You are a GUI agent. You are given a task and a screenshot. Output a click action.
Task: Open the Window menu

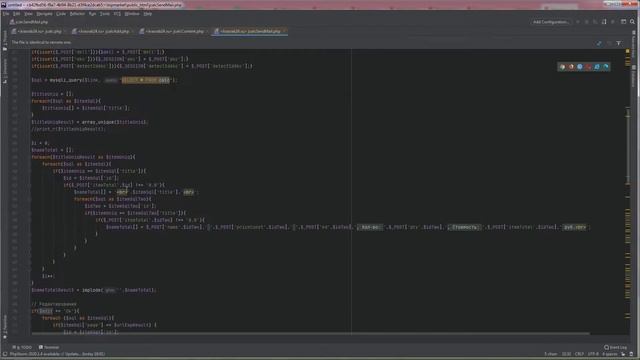[x=132, y=13]
